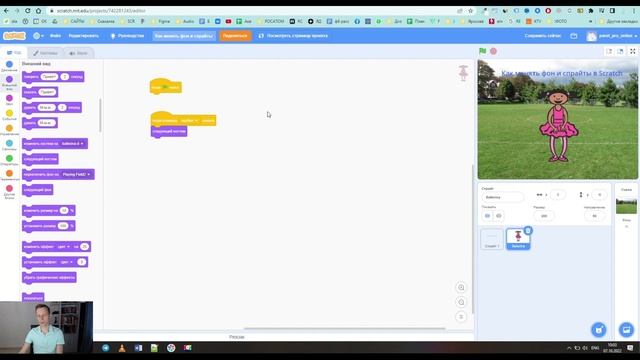Open key dropdown on workspace event block

[x=189, y=120]
